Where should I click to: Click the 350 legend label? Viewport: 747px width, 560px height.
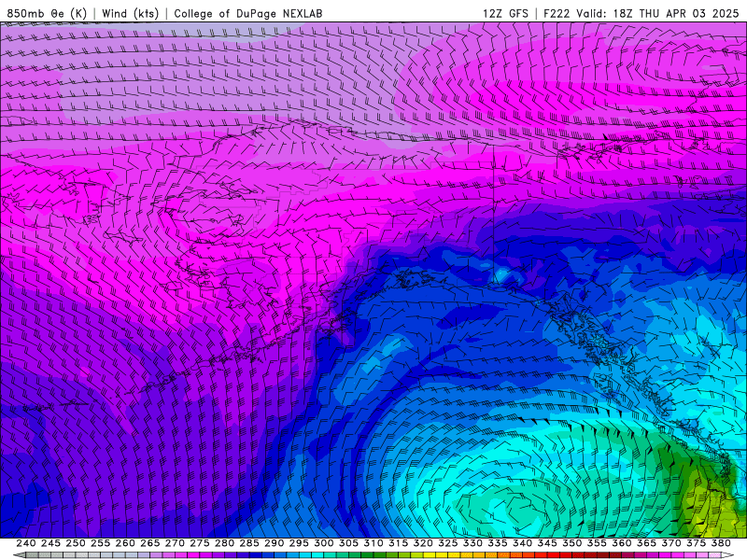coord(571,543)
